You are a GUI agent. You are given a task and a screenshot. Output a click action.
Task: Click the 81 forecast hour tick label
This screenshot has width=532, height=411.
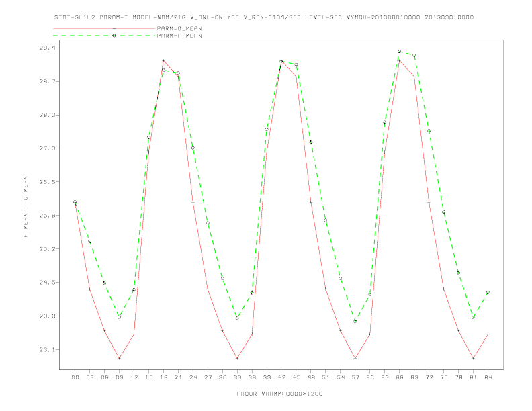tap(474, 377)
